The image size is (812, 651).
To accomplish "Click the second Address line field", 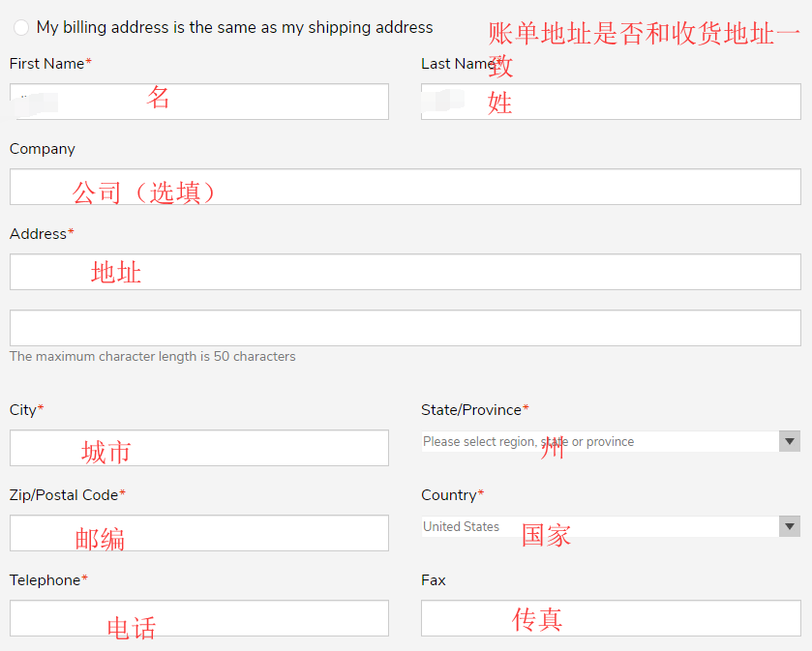I will 406,328.
